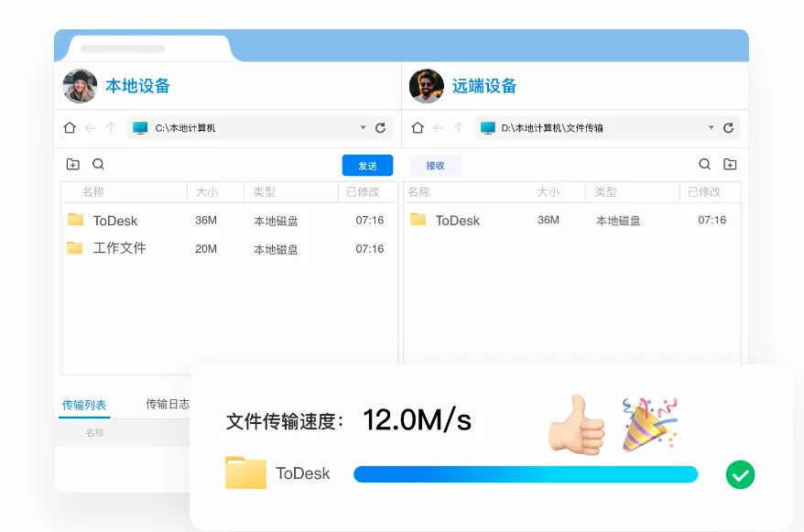Image resolution: width=804 pixels, height=532 pixels.
Task: Open the ToDesk folder on local device
Action: coord(115,221)
